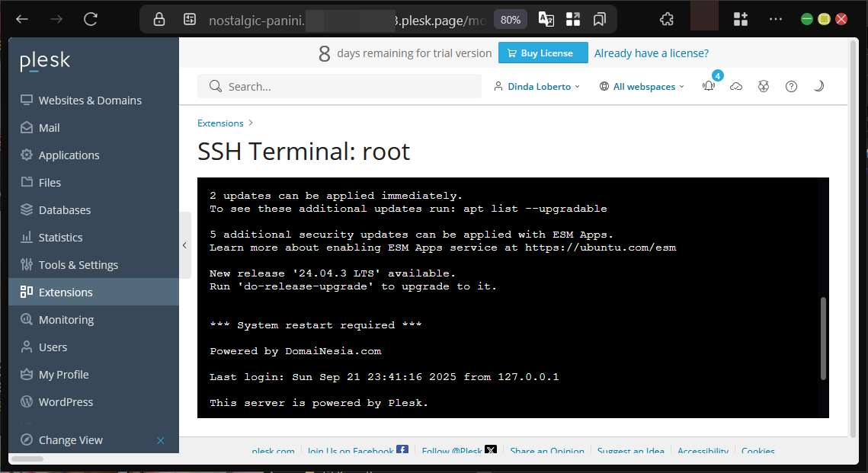The width and height of the screenshot is (868, 473).
Task: Reload the page with refresh icon
Action: coord(91,19)
